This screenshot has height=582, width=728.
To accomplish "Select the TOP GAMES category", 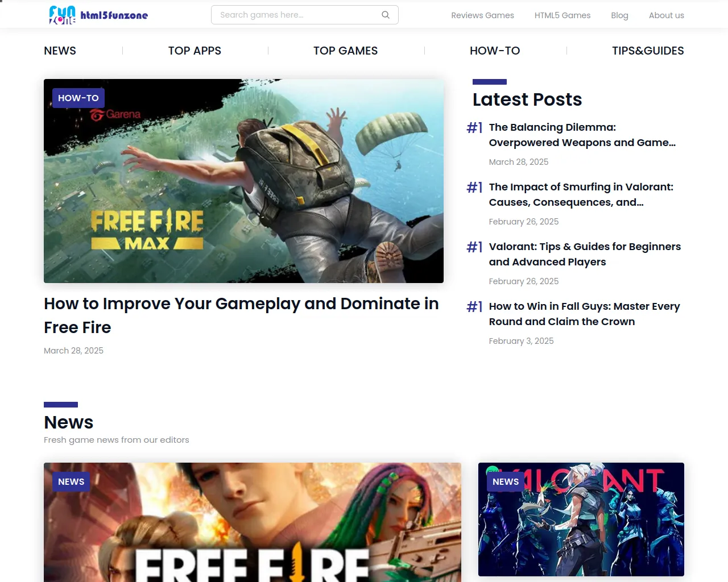I will [x=345, y=51].
